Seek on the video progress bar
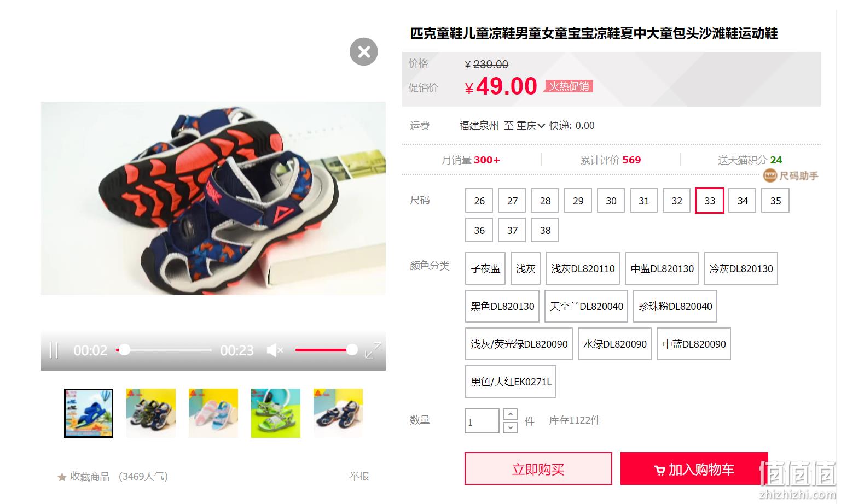The width and height of the screenshot is (841, 504). (164, 350)
